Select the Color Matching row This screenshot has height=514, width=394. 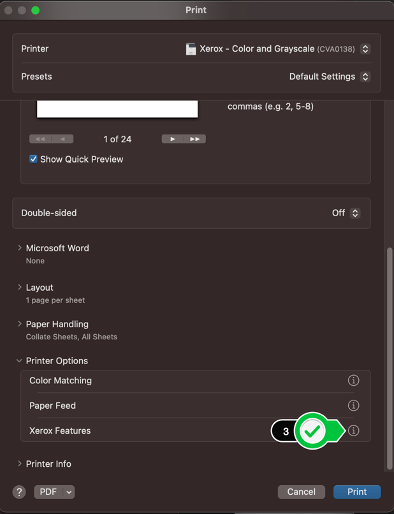pos(195,380)
